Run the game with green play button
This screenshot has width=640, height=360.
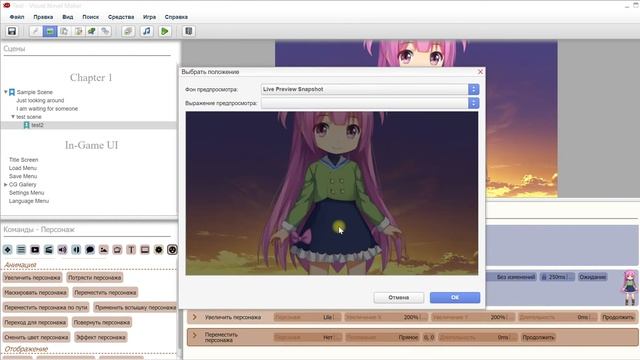pos(164,31)
